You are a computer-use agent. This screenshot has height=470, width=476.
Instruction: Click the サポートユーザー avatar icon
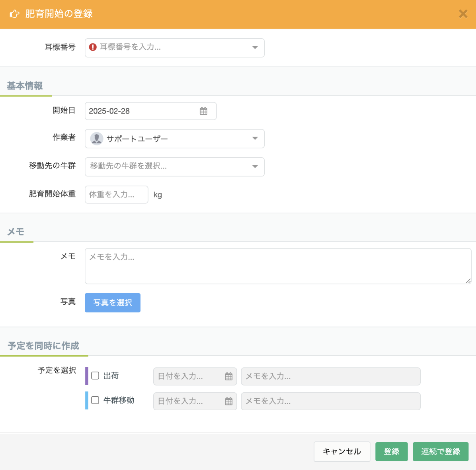tap(97, 139)
